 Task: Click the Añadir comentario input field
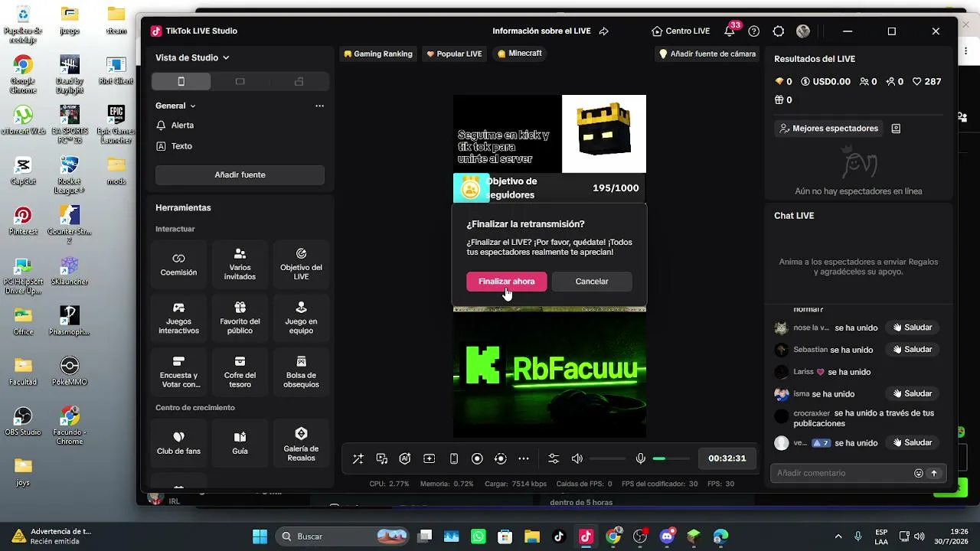pyautogui.click(x=841, y=473)
